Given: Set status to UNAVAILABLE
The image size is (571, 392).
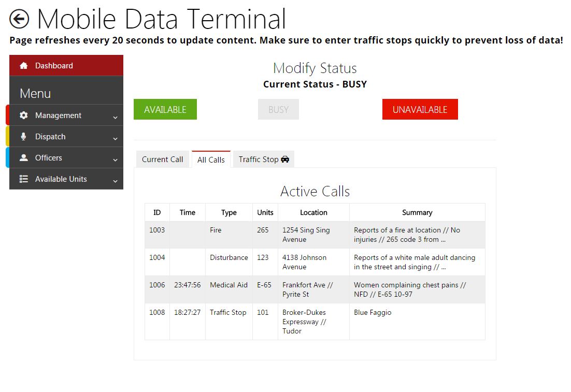Looking at the screenshot, I should click(420, 109).
